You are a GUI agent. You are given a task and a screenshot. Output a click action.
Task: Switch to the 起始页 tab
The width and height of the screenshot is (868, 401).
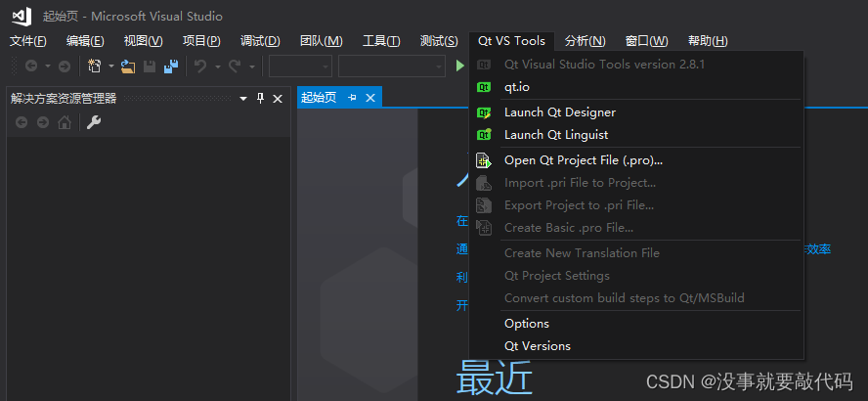coord(319,98)
